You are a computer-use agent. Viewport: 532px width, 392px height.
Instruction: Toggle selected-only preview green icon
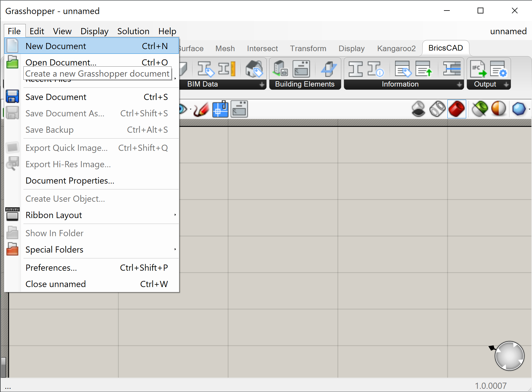480,109
